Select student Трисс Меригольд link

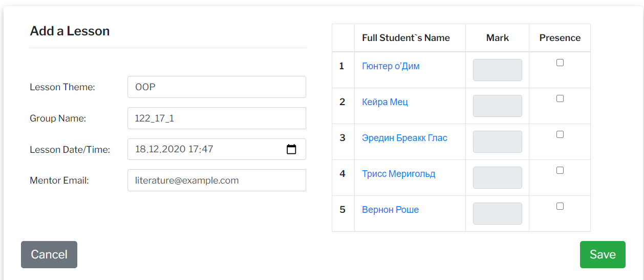click(398, 174)
